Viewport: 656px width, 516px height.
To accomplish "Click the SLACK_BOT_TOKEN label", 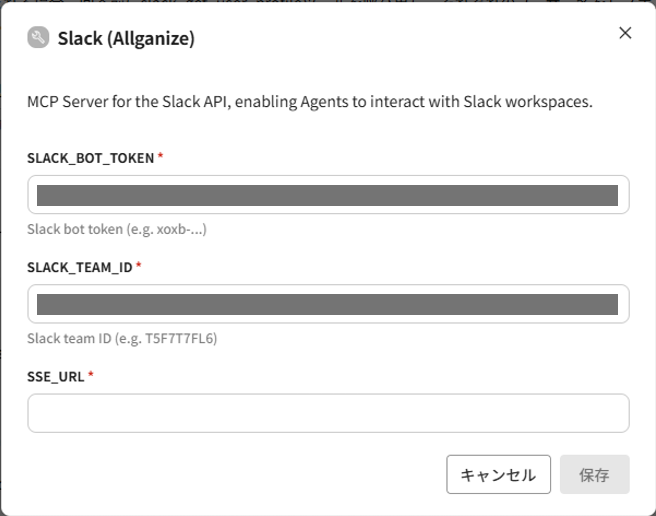I will point(91,158).
